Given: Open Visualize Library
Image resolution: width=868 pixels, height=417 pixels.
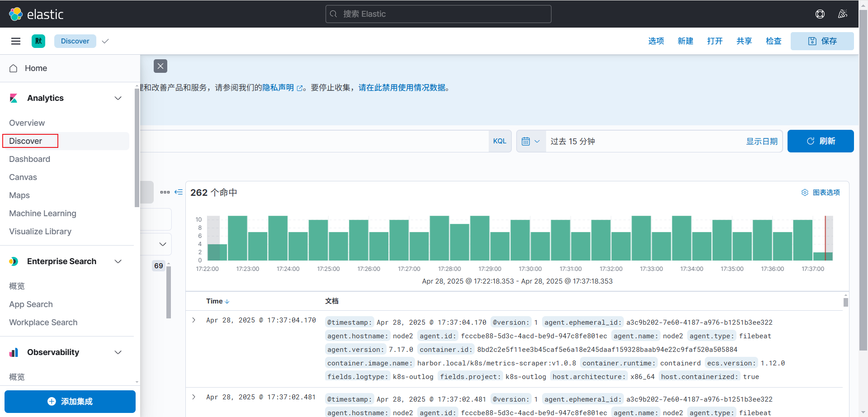Looking at the screenshot, I should pos(40,232).
